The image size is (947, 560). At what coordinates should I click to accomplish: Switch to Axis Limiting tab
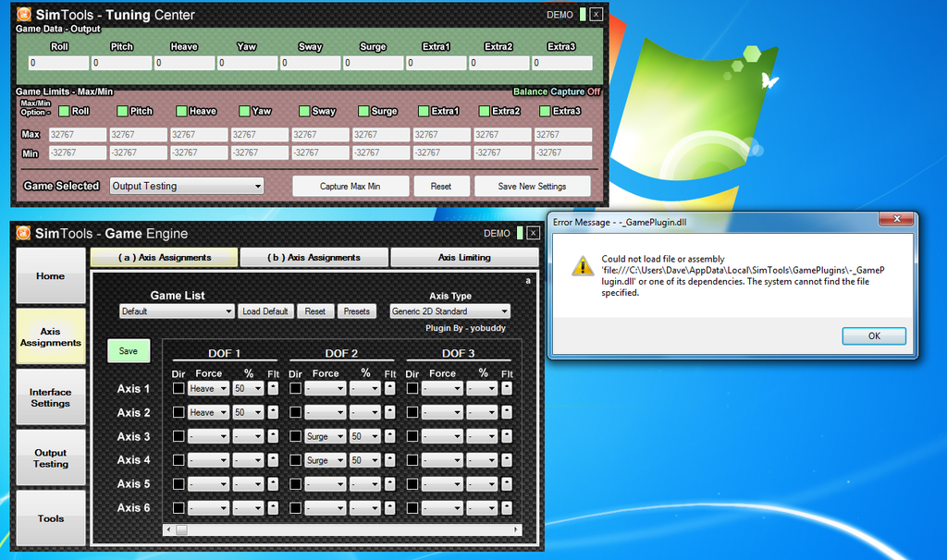pos(464,257)
